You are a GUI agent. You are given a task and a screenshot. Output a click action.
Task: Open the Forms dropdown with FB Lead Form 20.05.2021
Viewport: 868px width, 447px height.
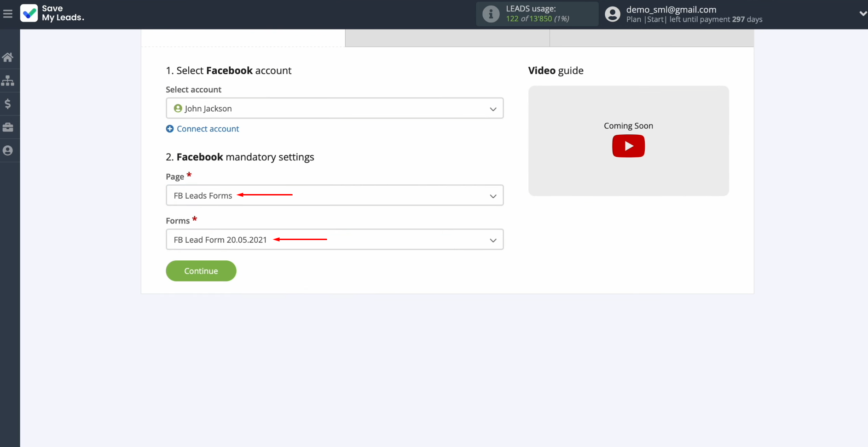coord(335,240)
